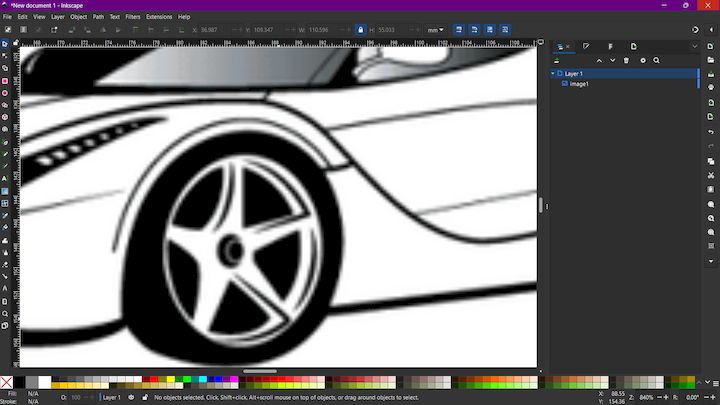Select the Dropper color picker tool

(5, 215)
